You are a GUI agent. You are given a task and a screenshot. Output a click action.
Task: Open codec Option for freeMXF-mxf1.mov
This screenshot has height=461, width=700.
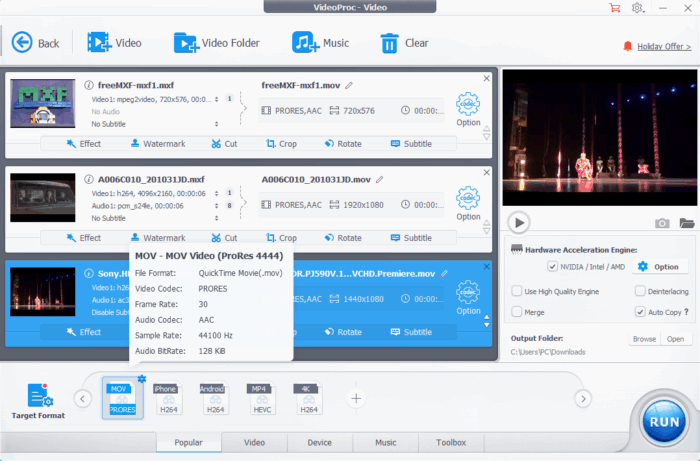468,109
